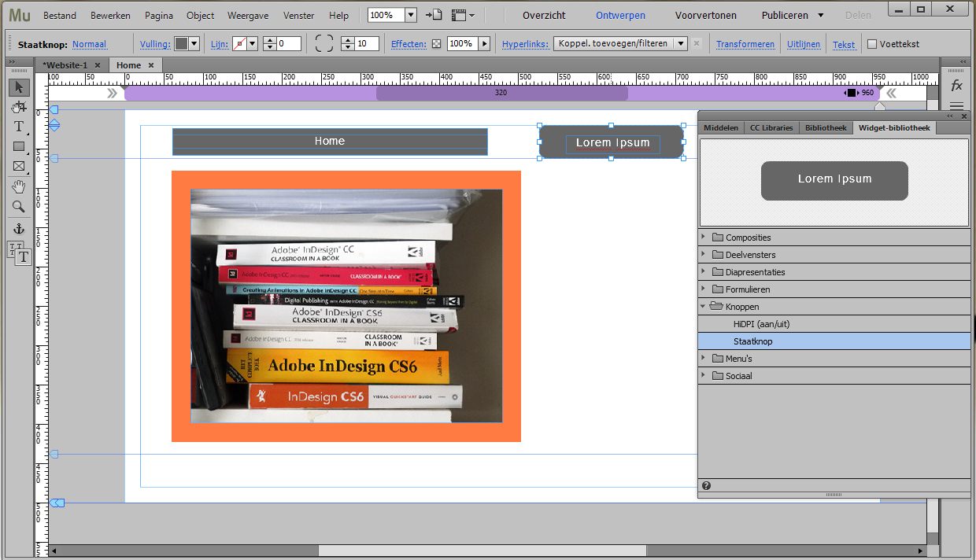
Task: Open the opacity slider arrow
Action: (485, 44)
